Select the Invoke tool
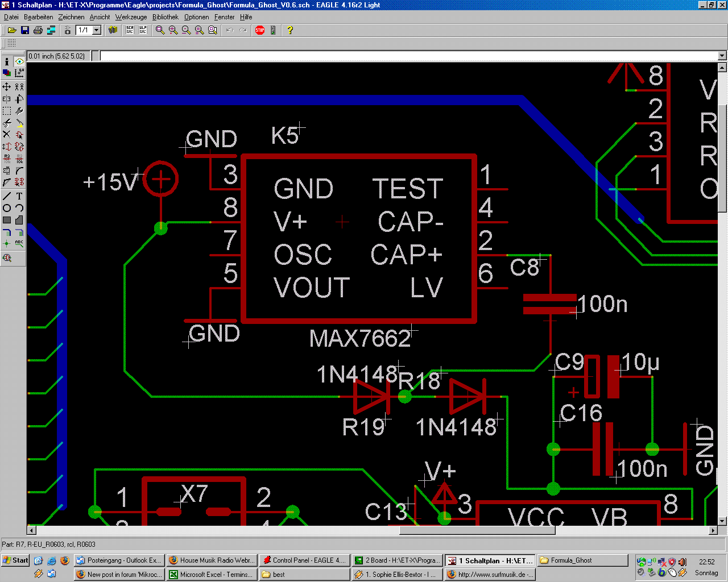Screen dimensions: 728x582 tap(19, 182)
